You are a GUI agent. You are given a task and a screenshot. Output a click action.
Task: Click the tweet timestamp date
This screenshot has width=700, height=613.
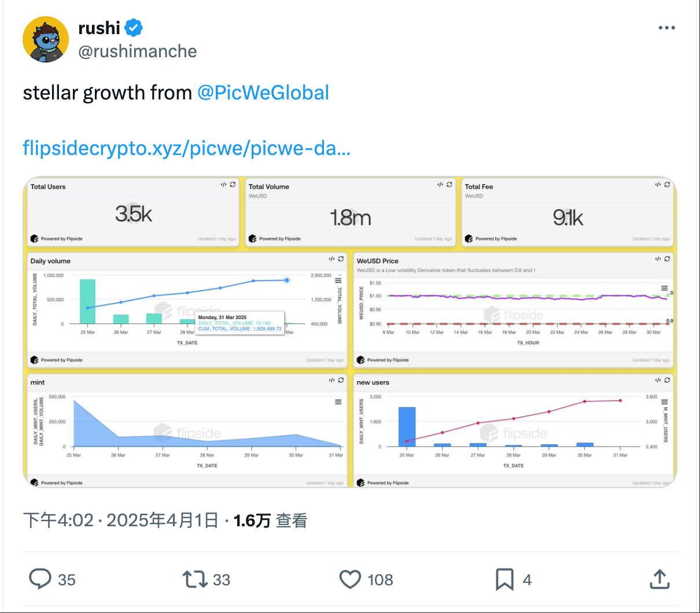click(162, 520)
